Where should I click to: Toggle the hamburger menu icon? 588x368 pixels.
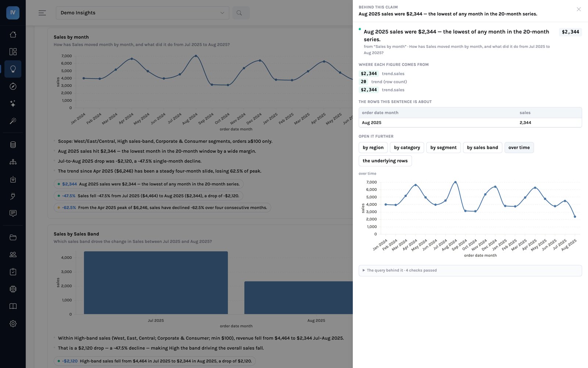pyautogui.click(x=42, y=13)
